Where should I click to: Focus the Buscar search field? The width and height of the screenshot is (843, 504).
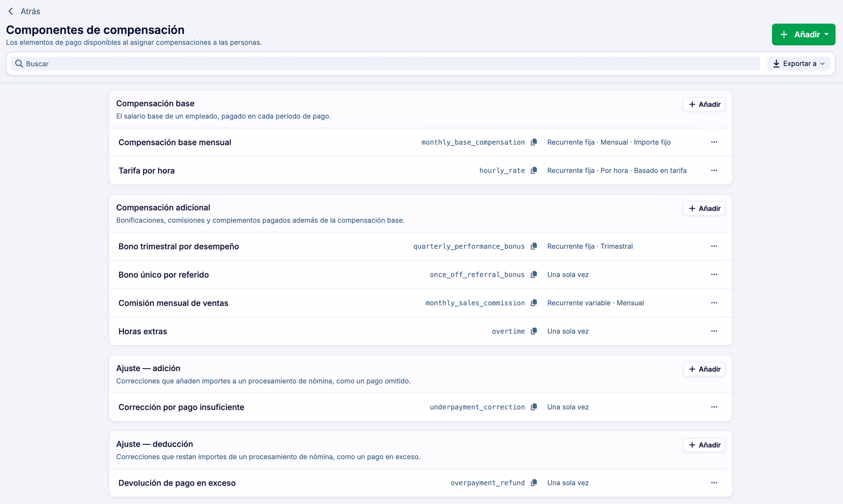385,64
